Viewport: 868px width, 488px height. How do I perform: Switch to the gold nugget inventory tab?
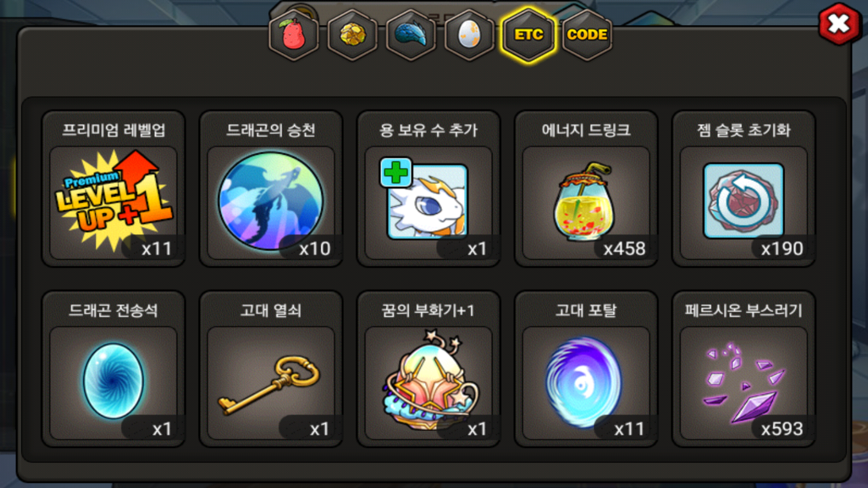353,34
